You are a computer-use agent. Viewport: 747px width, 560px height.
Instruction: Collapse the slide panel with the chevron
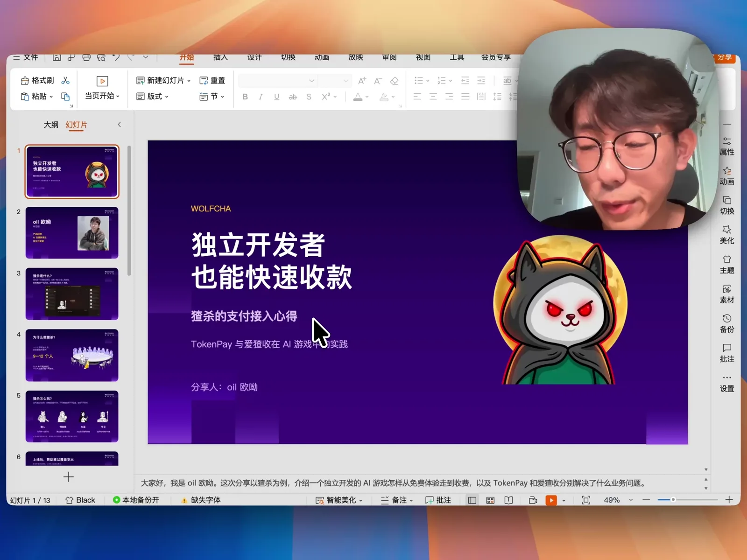[x=120, y=125]
